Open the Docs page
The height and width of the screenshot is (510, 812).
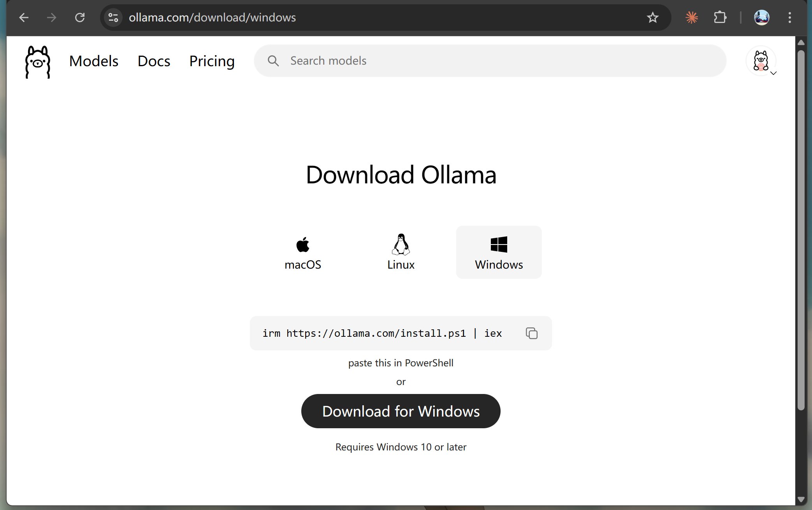point(154,61)
